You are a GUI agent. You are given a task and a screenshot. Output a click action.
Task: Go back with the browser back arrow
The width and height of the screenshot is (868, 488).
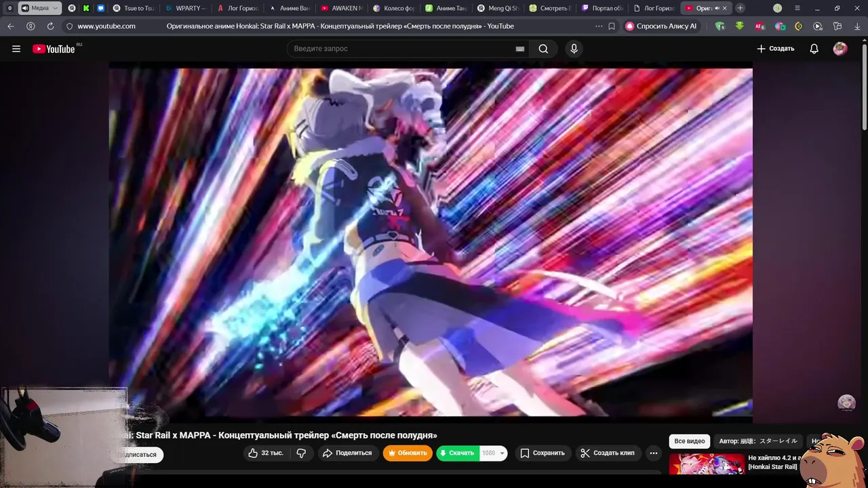coord(11,26)
